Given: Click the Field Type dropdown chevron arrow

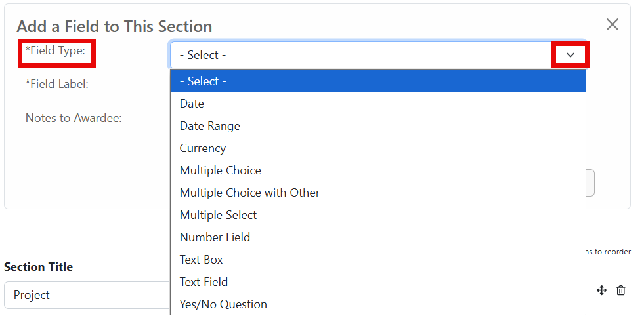Looking at the screenshot, I should click(x=570, y=55).
